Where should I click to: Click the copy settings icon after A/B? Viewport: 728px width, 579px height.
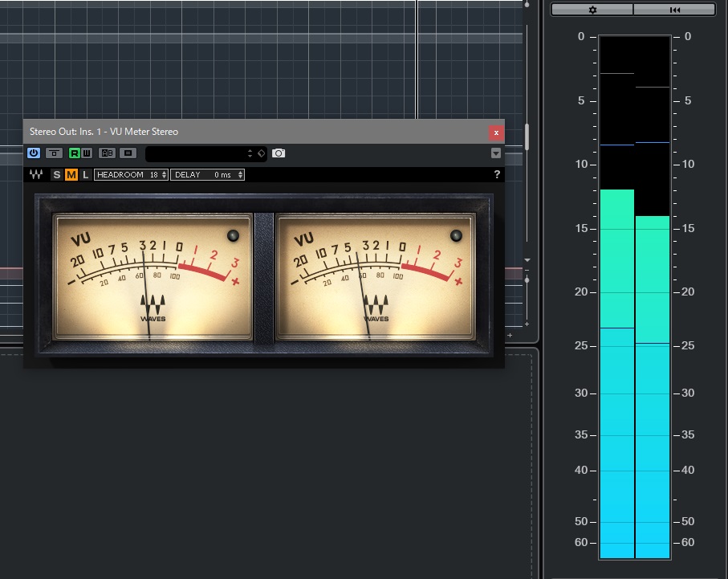pyautogui.click(x=128, y=153)
